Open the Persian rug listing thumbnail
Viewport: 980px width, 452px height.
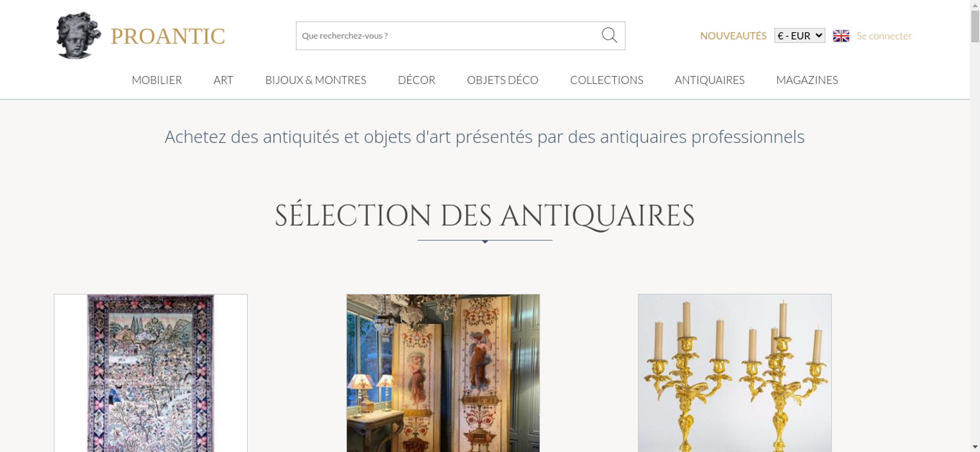tap(150, 373)
